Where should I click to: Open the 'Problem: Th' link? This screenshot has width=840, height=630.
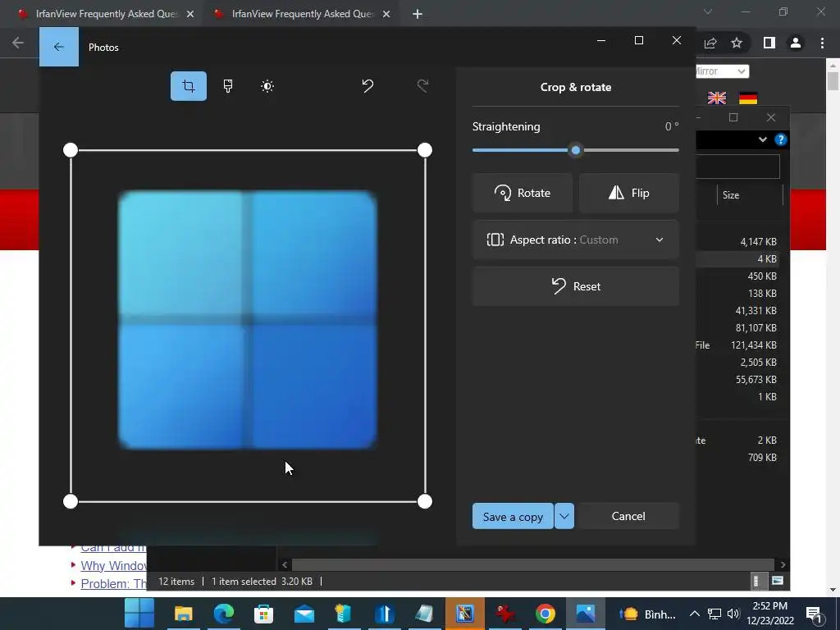[113, 583]
